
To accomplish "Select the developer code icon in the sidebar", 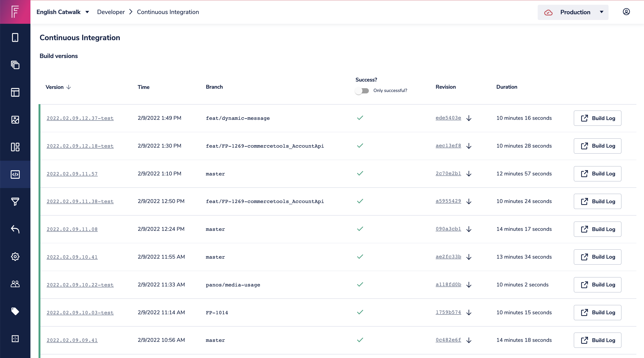I will coord(15,174).
